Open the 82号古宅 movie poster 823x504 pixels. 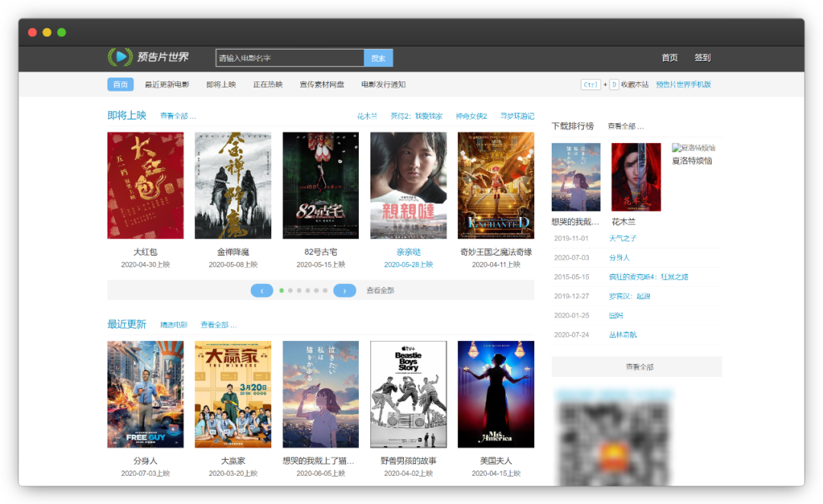coord(321,185)
